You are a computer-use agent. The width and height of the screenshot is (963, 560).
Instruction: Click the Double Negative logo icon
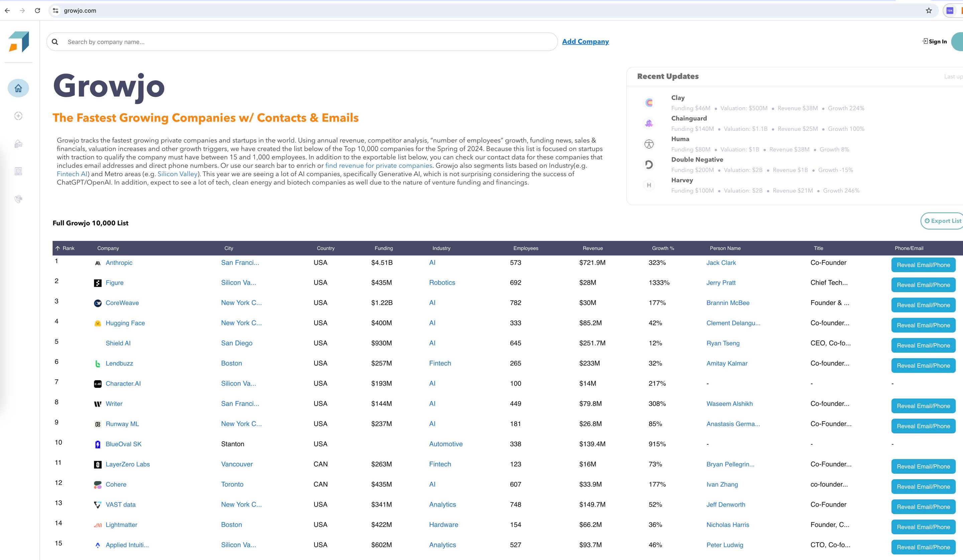(x=649, y=164)
